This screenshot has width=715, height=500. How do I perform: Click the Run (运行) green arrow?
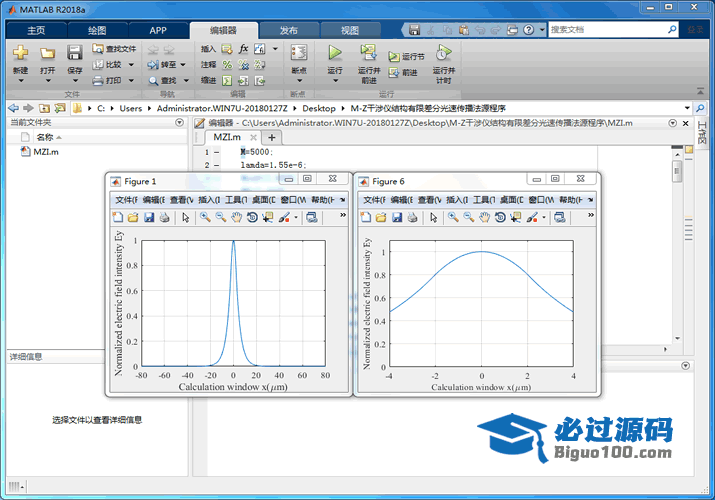[x=335, y=53]
